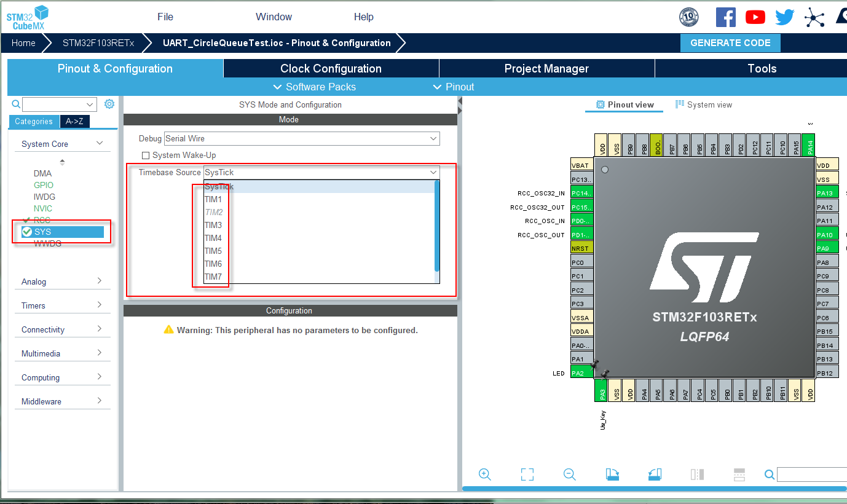Expand the Timers category
The height and width of the screenshot is (504, 847).
[100, 305]
